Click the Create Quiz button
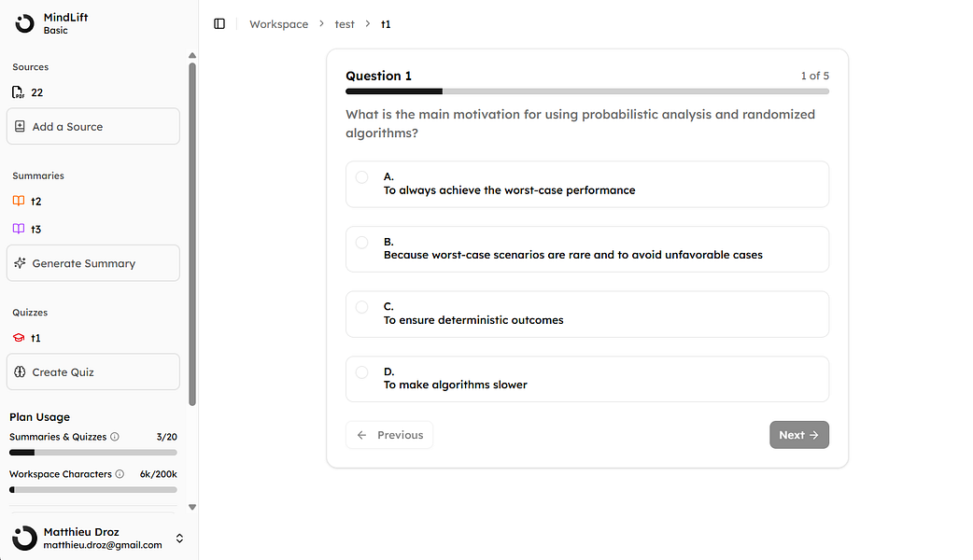Screen dimensions: 973x560 pos(92,371)
